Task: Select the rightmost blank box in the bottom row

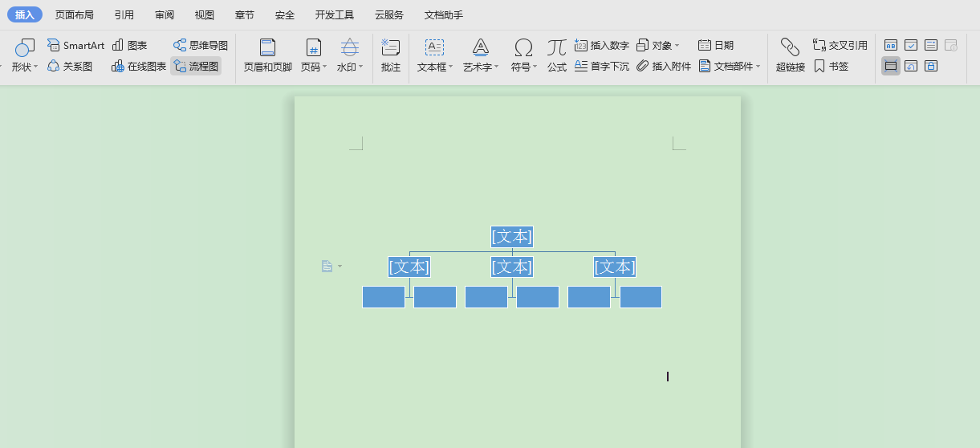Action: 640,297
